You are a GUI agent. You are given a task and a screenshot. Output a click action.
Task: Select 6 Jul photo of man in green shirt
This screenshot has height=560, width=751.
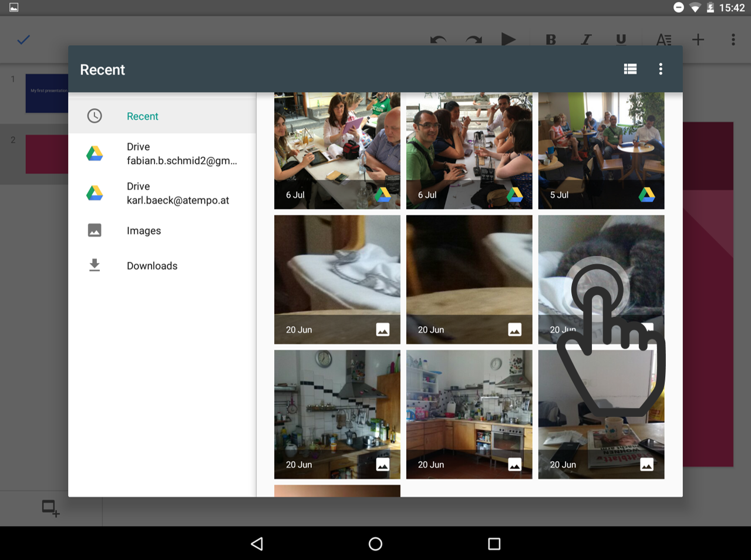[x=469, y=150]
